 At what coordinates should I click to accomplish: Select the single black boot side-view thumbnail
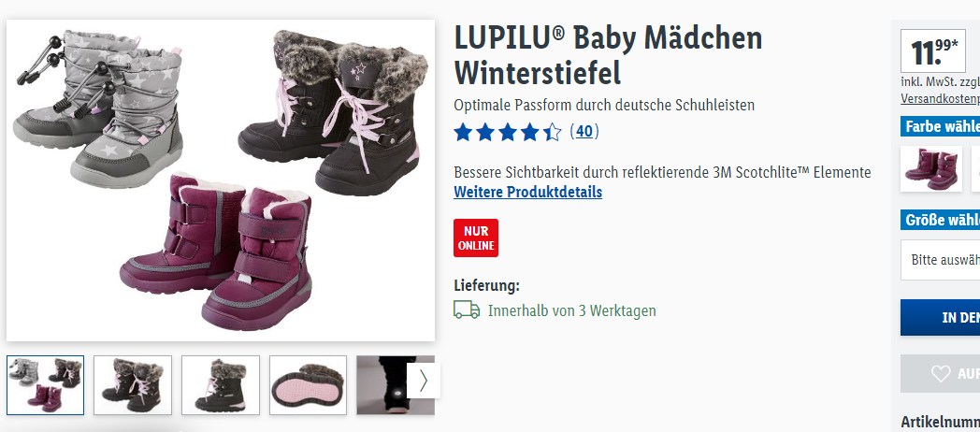coord(221,385)
